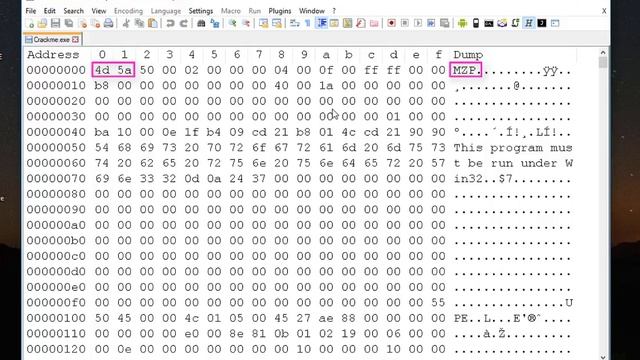The height and width of the screenshot is (360, 640).
Task: Open Find with the binoculars icon
Action: (x=201, y=24)
